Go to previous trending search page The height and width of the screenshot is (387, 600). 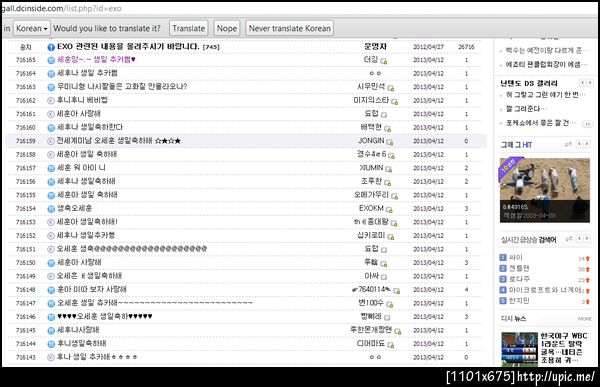[x=580, y=239]
